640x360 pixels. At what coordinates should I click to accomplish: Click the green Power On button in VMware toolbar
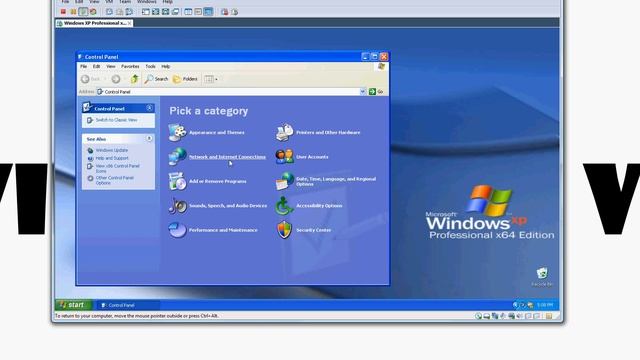click(x=83, y=12)
